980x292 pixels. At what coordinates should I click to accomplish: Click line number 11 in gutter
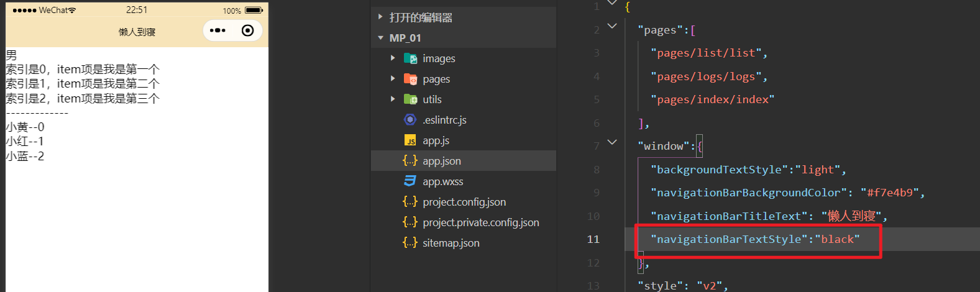click(x=593, y=239)
